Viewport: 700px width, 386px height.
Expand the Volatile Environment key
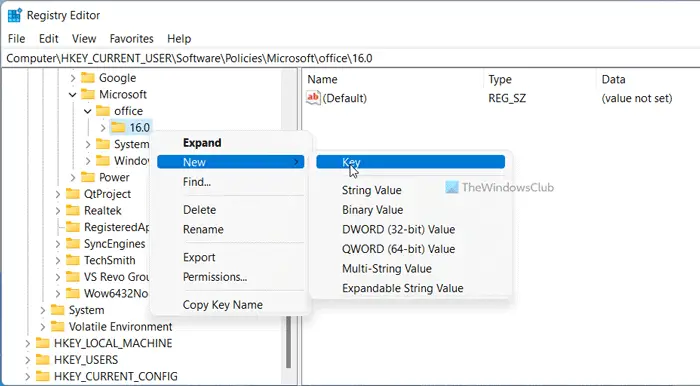[x=42, y=327]
